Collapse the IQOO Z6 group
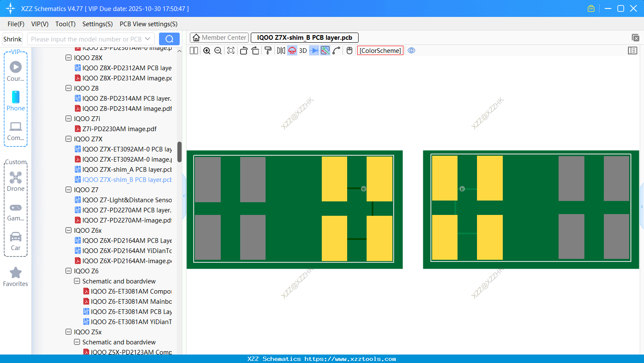 coord(69,271)
